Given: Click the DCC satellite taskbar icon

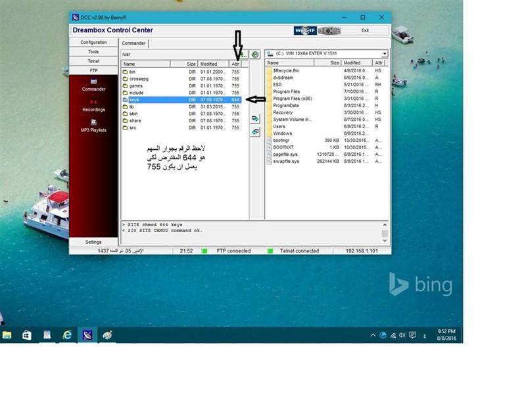Looking at the screenshot, I should [x=87, y=335].
